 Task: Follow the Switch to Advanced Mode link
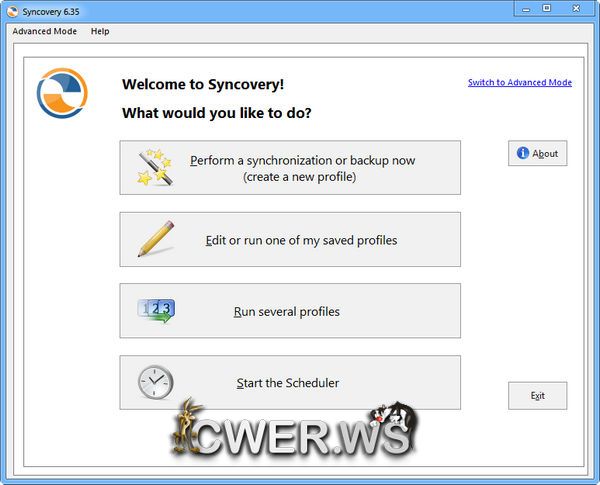pos(519,82)
